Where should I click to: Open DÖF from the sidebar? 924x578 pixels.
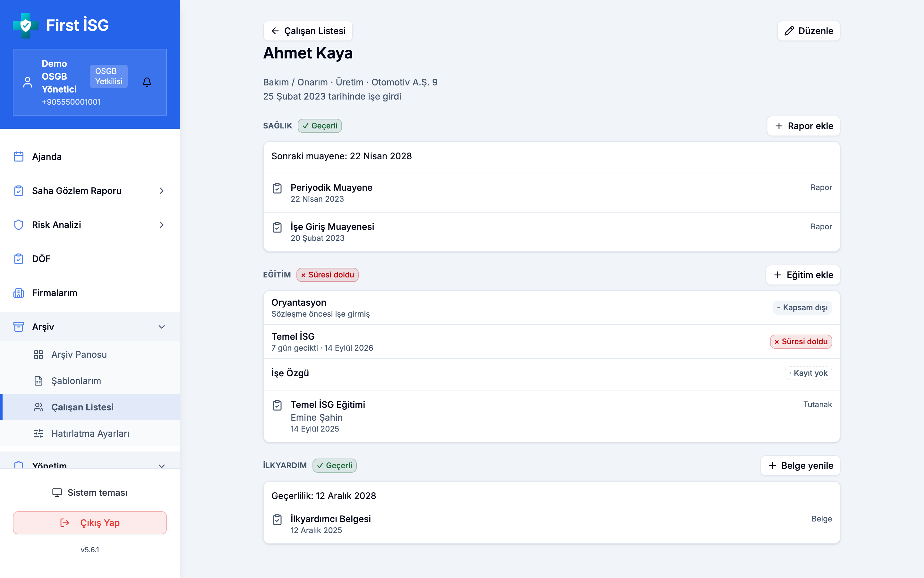point(90,259)
